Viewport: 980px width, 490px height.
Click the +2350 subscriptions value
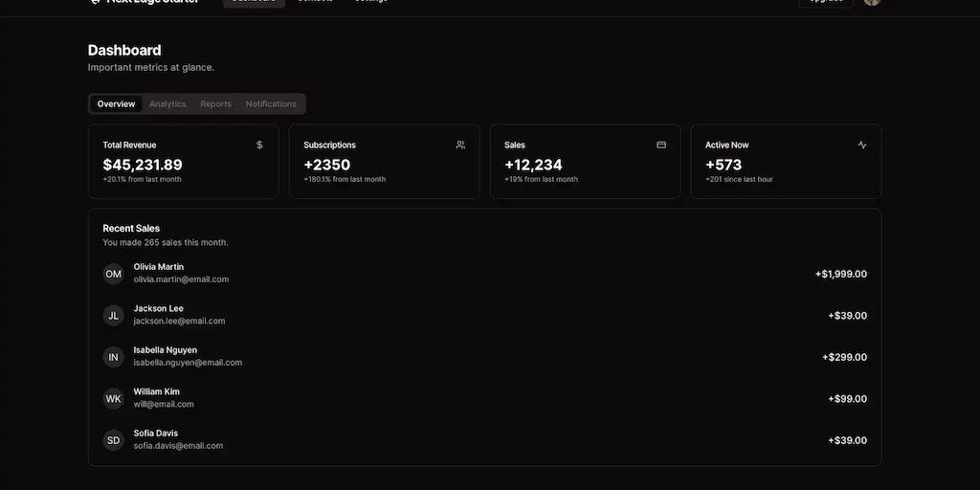327,165
